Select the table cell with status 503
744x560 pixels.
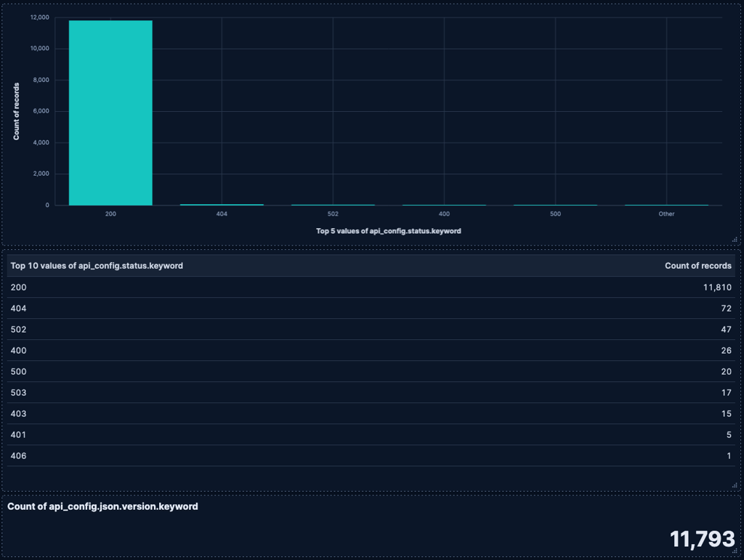coord(18,393)
